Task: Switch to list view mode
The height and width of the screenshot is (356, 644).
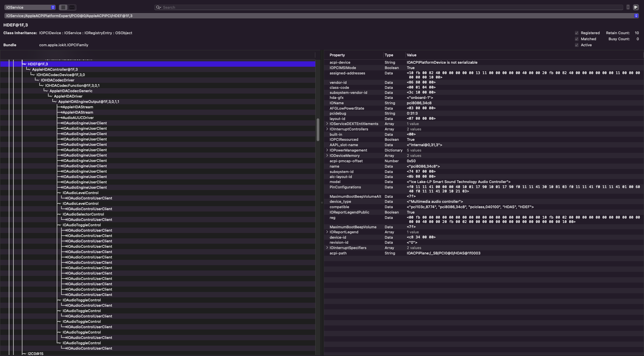Action: [63, 7]
